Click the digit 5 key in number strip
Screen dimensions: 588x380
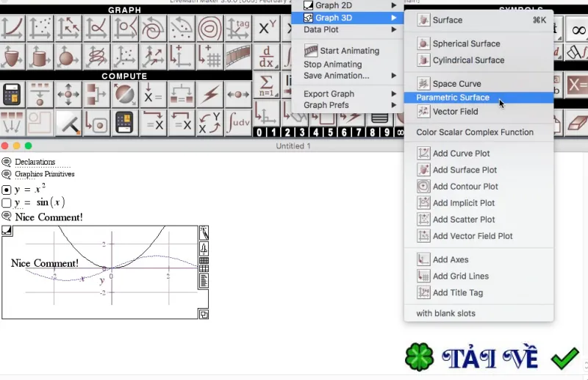330,132
